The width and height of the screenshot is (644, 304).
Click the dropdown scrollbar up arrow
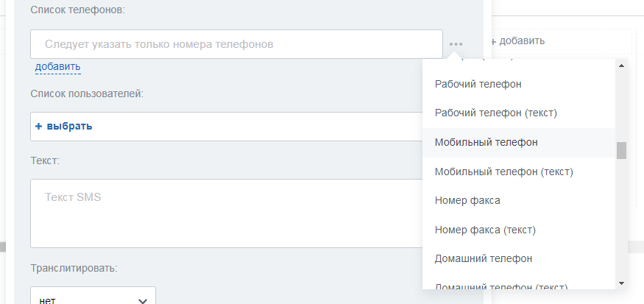point(621,66)
